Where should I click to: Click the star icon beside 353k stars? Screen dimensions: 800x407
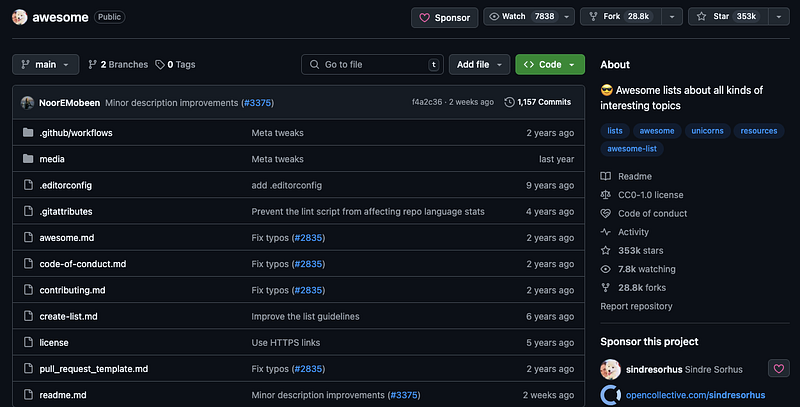(606, 250)
